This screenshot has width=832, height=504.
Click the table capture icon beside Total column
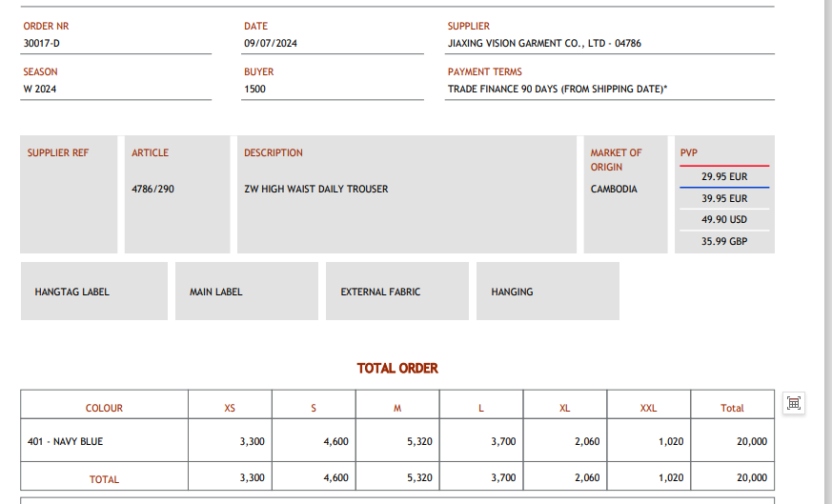pos(793,403)
